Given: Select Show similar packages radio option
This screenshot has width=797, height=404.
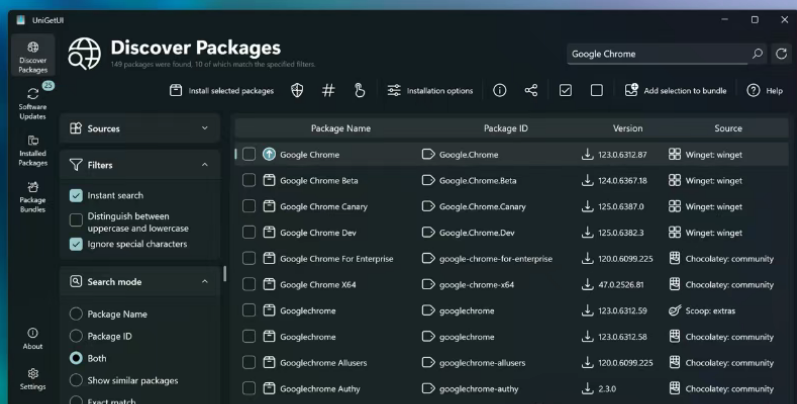Looking at the screenshot, I should click(76, 380).
